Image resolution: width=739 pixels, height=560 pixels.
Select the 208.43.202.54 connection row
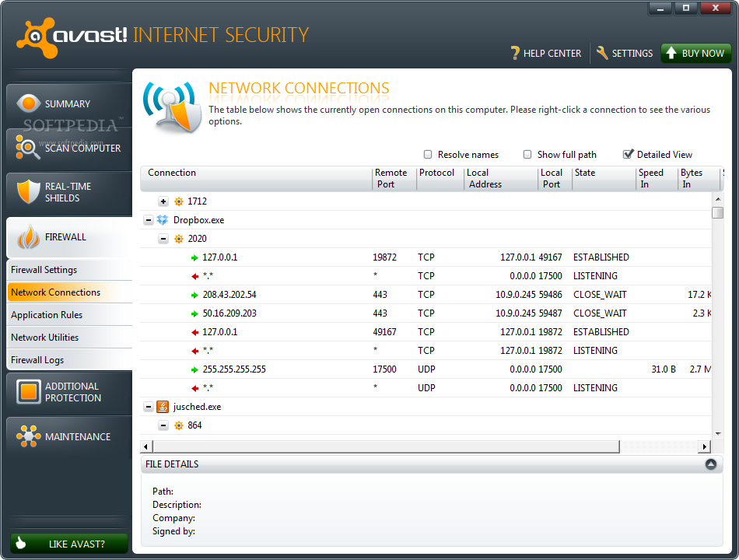426,295
